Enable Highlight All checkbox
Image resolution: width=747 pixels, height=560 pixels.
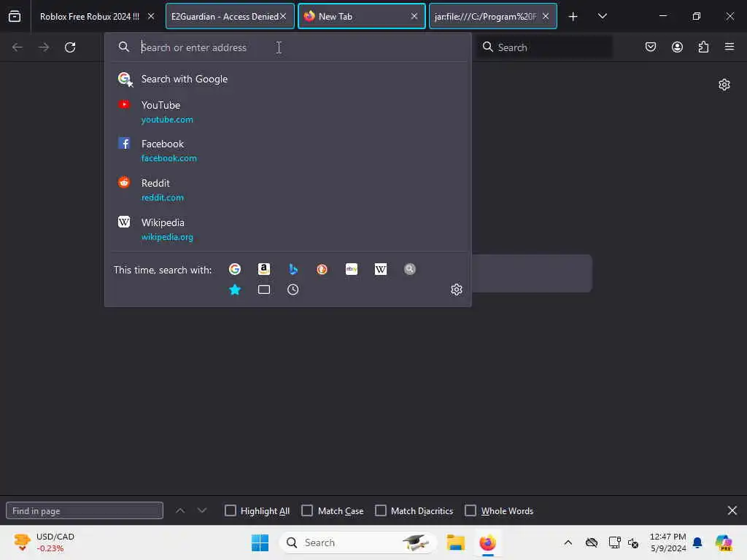pos(230,510)
